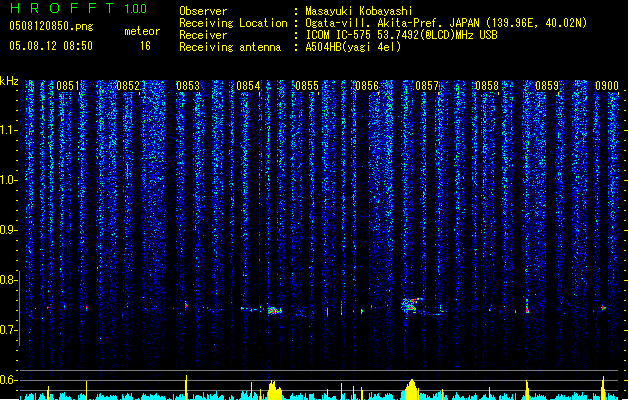Click the yellow power peak below the 0854 echo
629x400 pixels.
pos(275,390)
